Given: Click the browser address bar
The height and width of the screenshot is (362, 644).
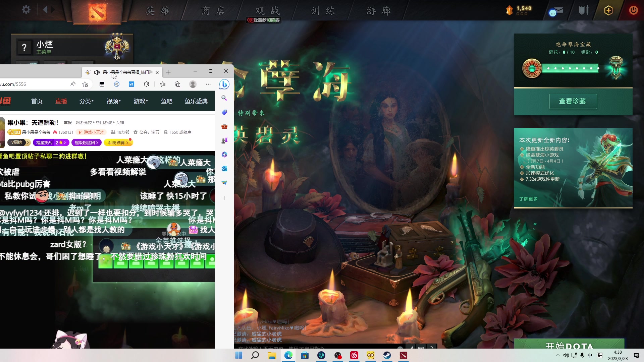Looking at the screenshot, I should click(x=34, y=84).
